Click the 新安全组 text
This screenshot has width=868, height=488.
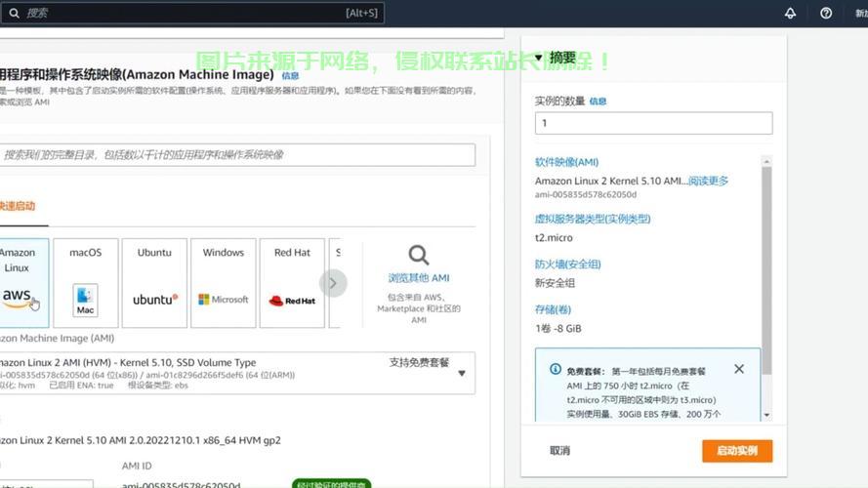[x=555, y=283]
